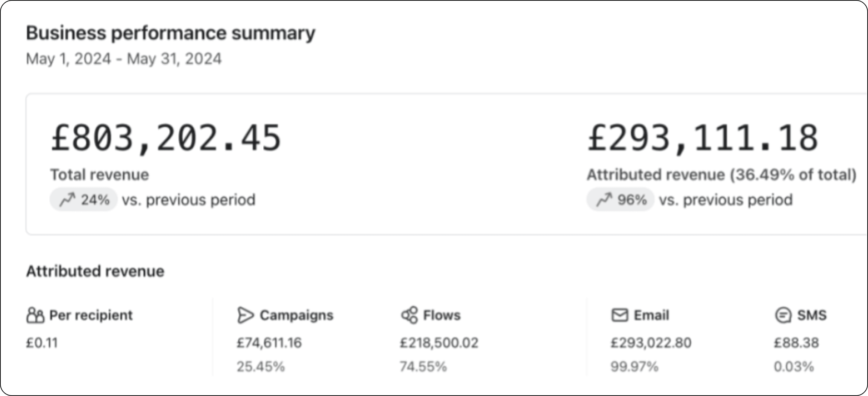Click the Email envelope icon
This screenshot has width=868, height=396.
620,316
